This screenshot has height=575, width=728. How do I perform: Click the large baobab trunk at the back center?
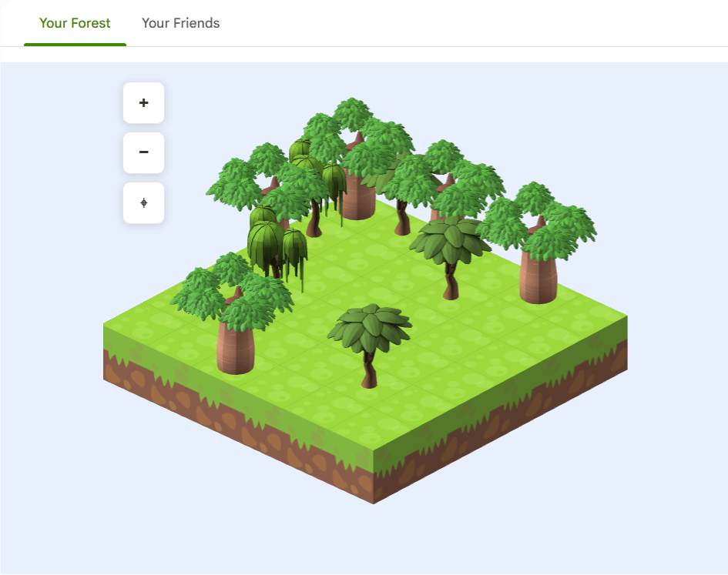coord(357,196)
